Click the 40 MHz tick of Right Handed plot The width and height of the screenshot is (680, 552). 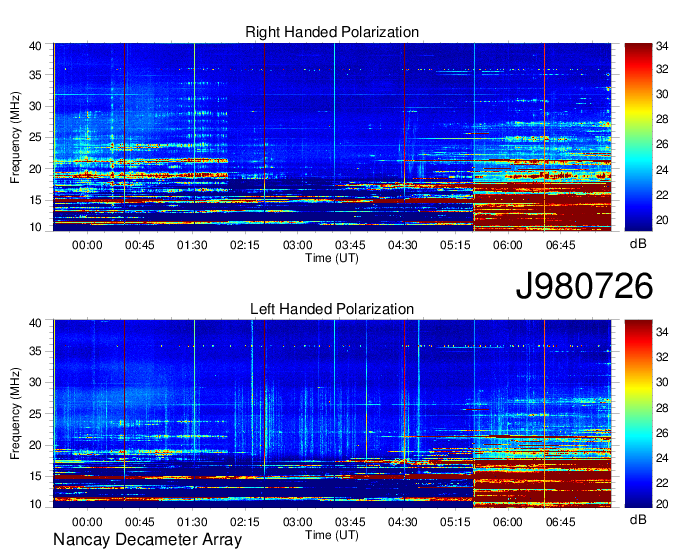point(35,46)
